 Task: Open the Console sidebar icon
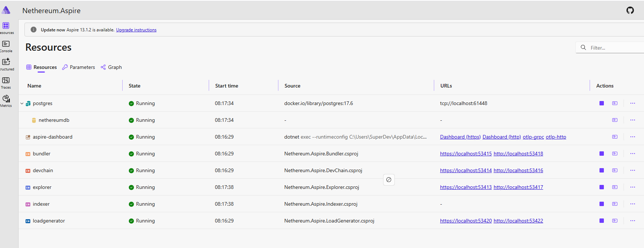click(x=6, y=44)
